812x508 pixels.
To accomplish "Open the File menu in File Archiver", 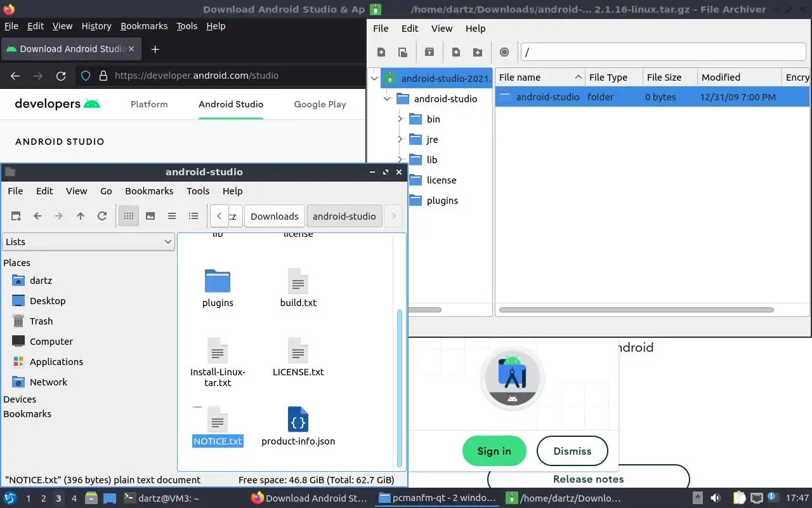I will coord(381,28).
